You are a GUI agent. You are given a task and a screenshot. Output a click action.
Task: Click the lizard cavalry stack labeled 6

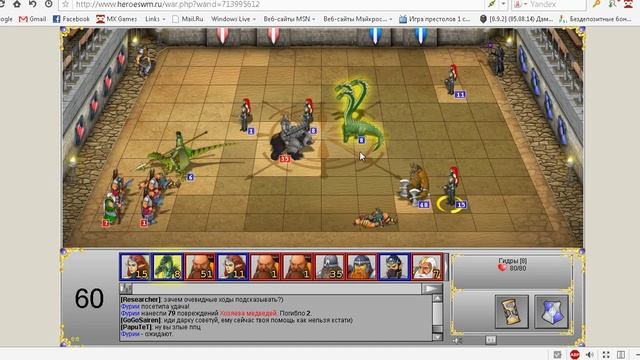point(180,155)
